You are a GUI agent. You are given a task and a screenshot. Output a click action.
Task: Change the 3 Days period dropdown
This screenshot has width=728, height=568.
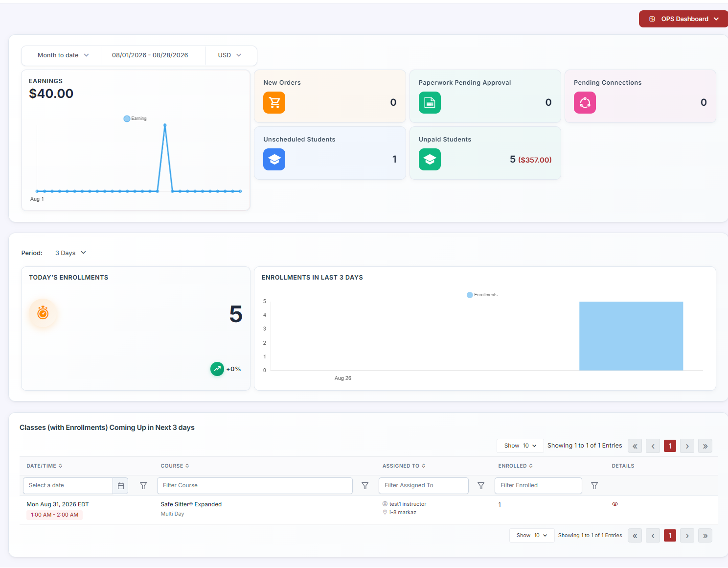70,253
